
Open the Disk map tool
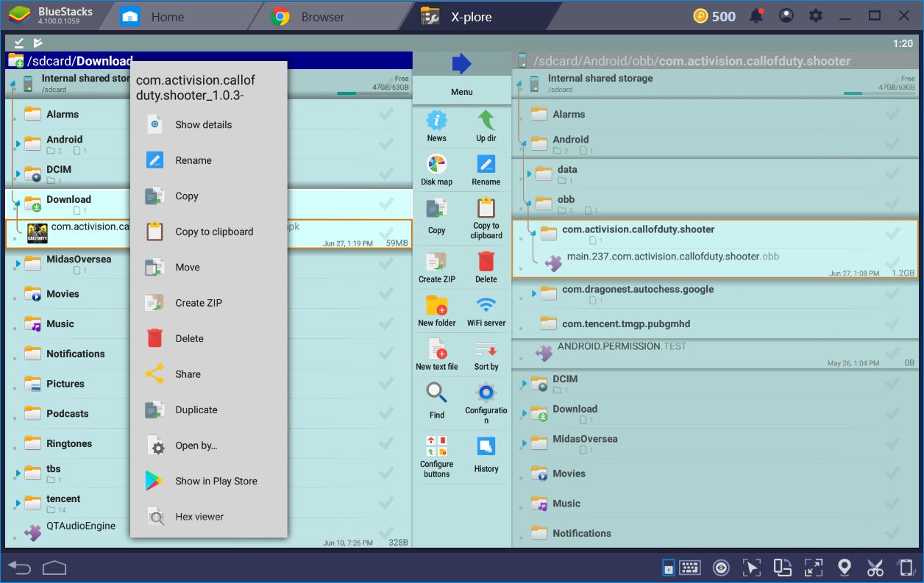(437, 170)
